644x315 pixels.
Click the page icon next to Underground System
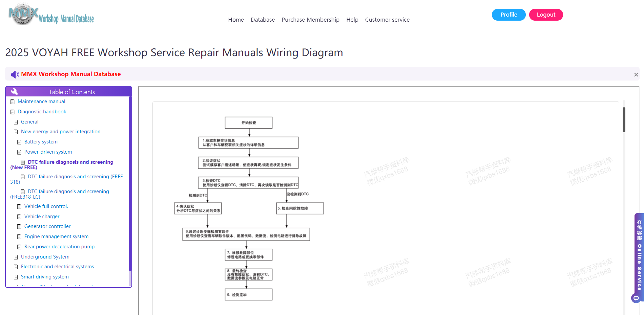16,257
